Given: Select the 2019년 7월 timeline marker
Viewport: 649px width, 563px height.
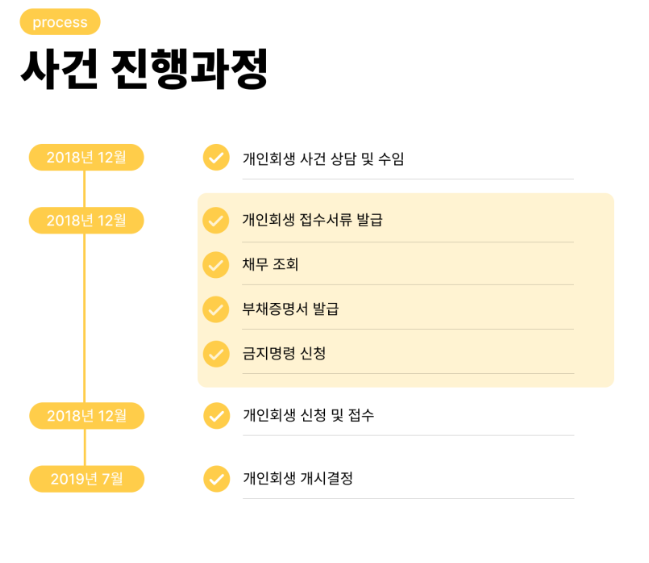Looking at the screenshot, I should point(87,479).
